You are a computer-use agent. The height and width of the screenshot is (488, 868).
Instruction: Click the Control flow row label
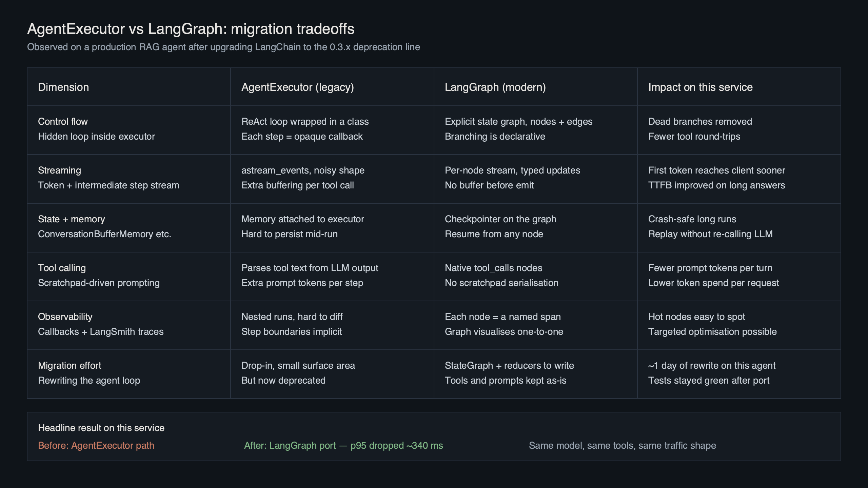[63, 122]
